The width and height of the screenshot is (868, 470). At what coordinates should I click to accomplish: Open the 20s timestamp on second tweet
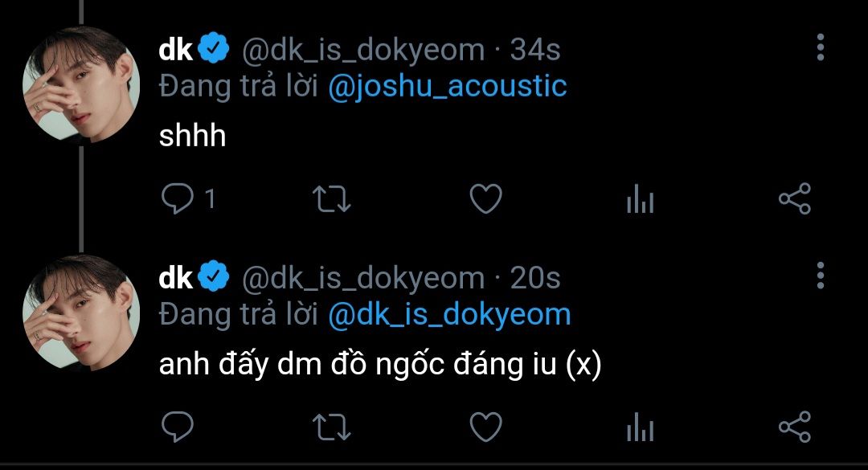tap(535, 278)
